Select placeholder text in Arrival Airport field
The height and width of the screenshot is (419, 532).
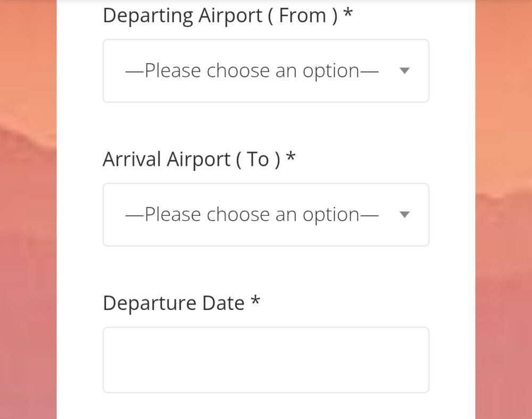(x=252, y=215)
